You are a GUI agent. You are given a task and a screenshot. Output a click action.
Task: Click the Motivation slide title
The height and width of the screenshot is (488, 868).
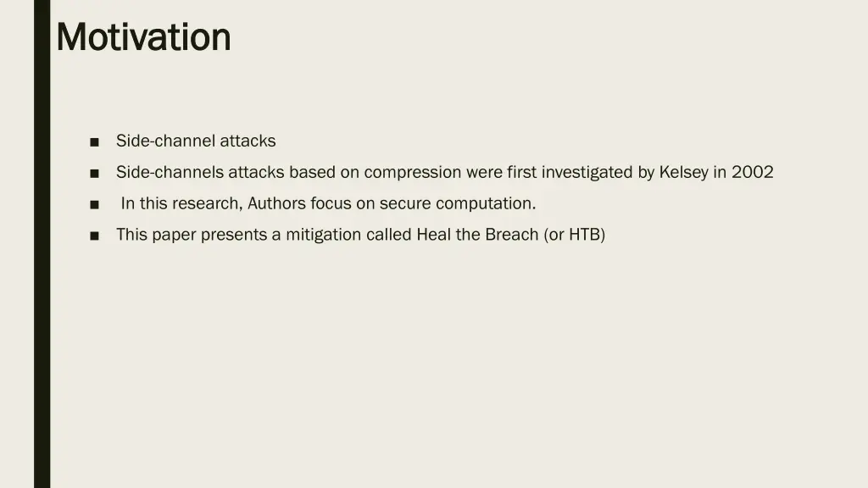point(143,37)
